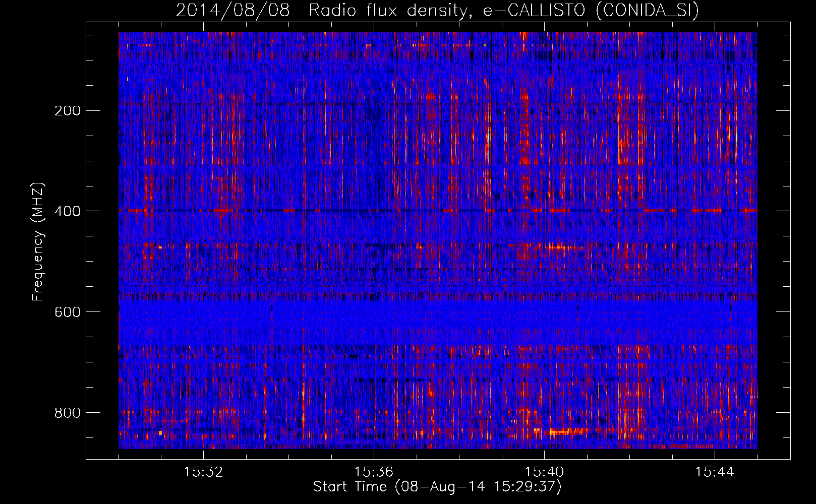Click the 15:40 time tick label
Viewport: 816px width, 504px height.
[x=544, y=472]
